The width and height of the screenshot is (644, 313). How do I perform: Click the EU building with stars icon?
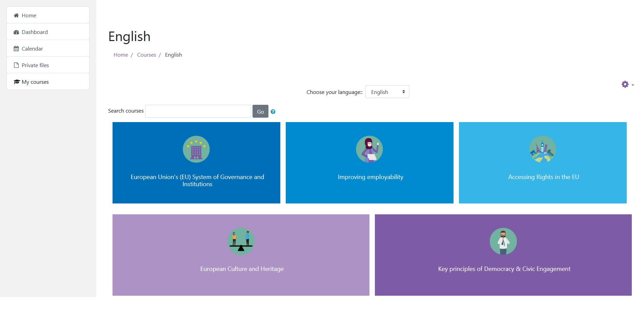(x=196, y=149)
